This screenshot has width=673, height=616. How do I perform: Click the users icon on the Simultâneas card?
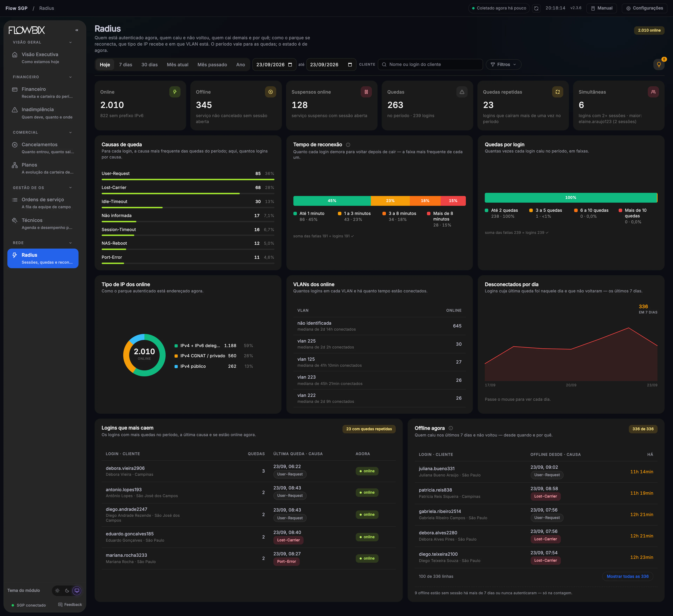click(x=653, y=92)
